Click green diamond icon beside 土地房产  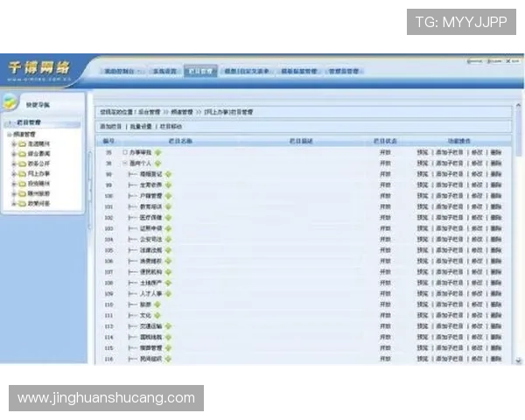pos(168,283)
